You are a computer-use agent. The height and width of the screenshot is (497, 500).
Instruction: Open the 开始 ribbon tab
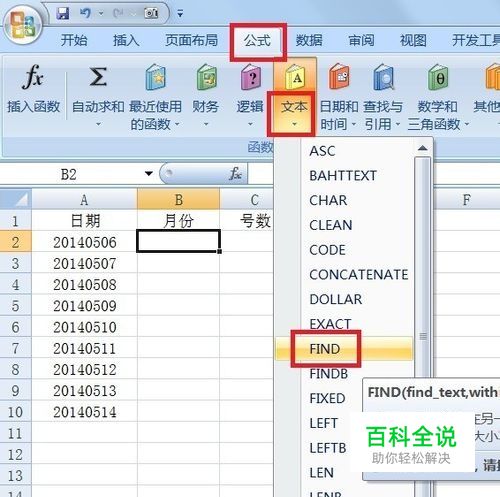pyautogui.click(x=74, y=40)
